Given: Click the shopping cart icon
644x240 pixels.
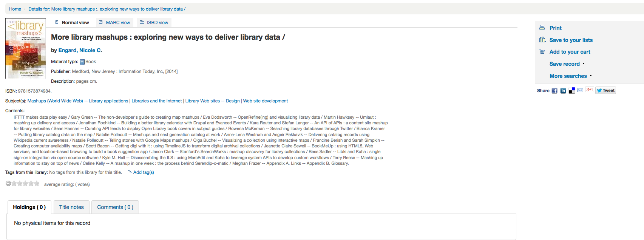Looking at the screenshot, I should [542, 52].
